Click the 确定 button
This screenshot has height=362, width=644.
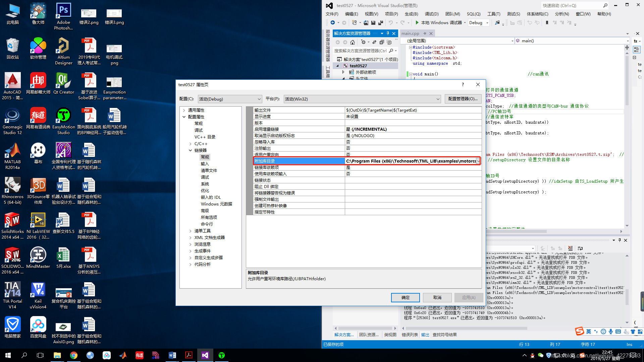pyautogui.click(x=405, y=297)
